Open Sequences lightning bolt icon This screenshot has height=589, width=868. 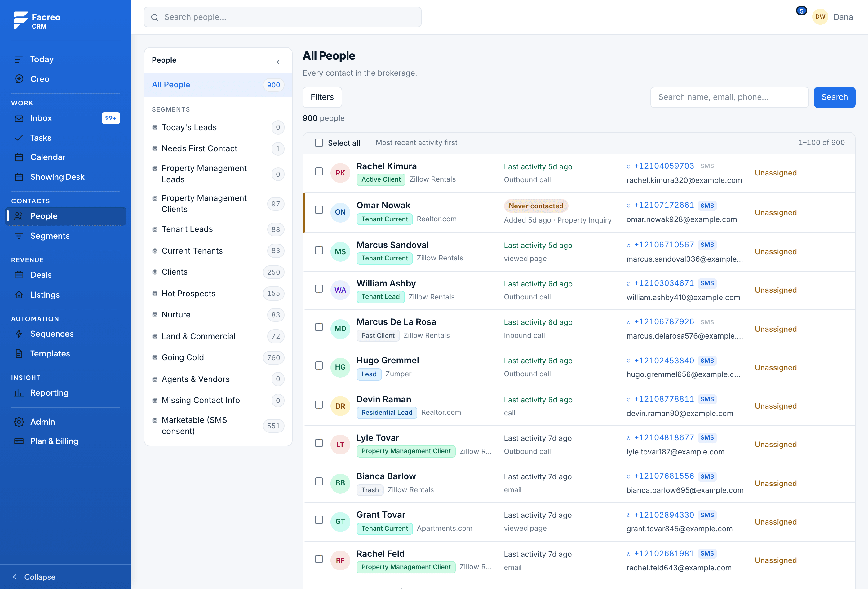click(x=19, y=334)
